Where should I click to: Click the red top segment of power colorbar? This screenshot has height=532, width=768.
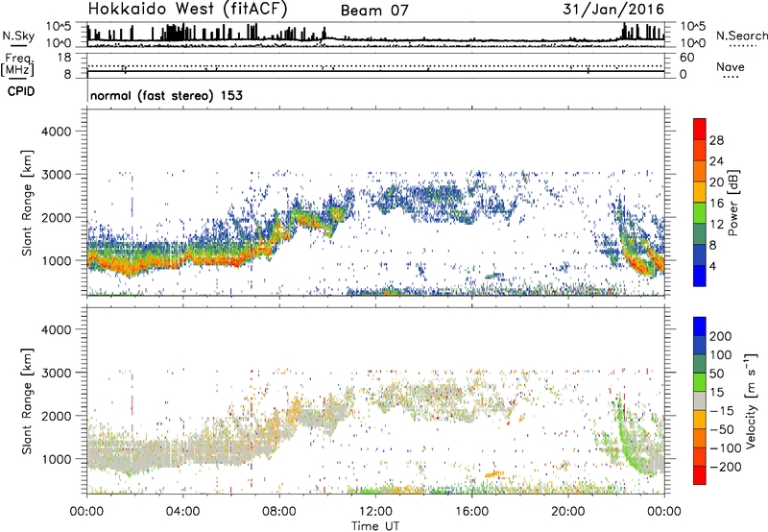[x=700, y=129]
